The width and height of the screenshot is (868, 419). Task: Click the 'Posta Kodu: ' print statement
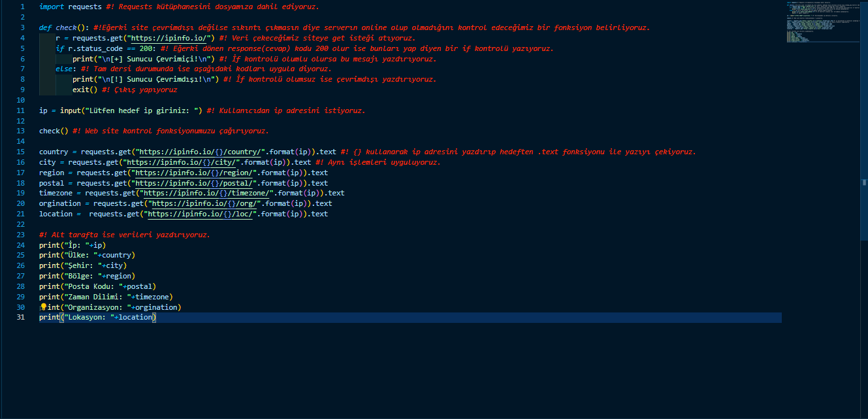(x=97, y=287)
